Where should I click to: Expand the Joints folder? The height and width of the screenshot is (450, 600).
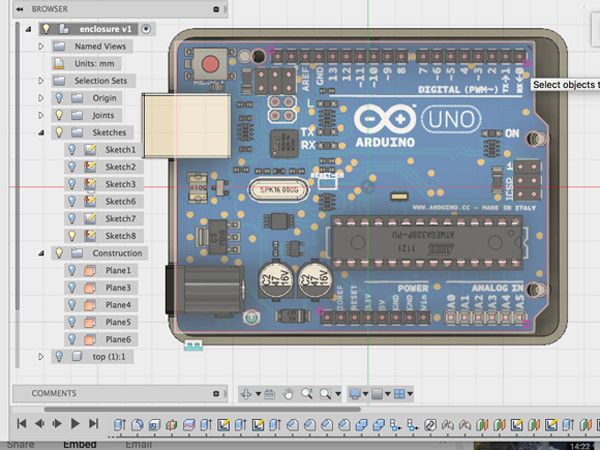pos(41,115)
